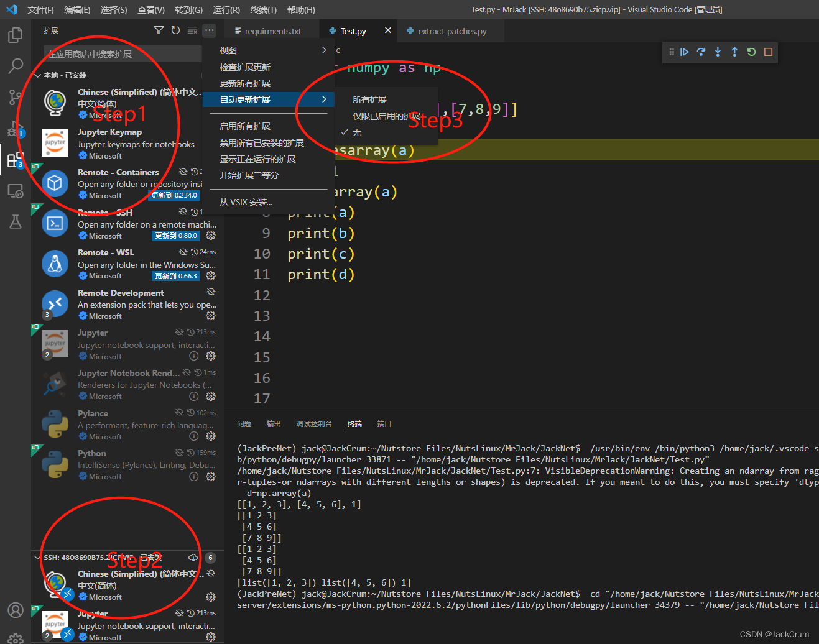Stop the debug session
819x644 pixels.
coord(768,52)
